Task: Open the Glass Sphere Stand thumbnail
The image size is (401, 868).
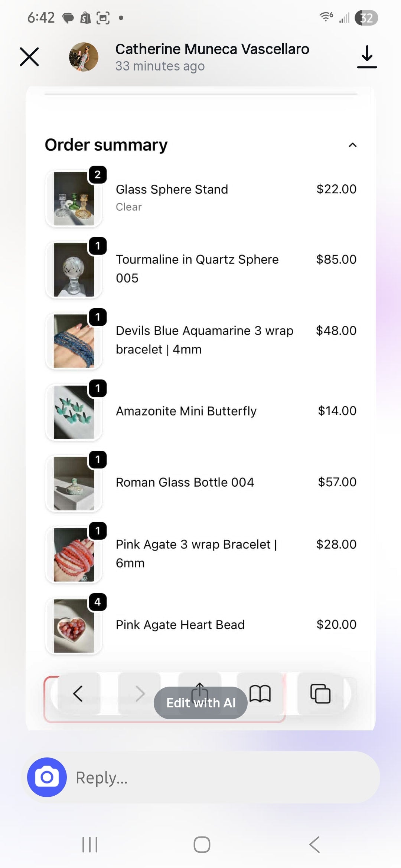Action: 74,198
